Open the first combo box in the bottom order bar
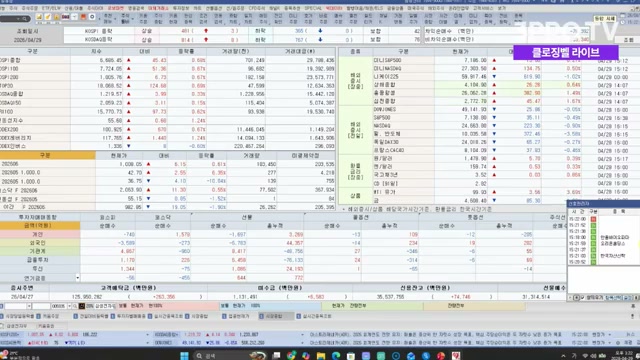This screenshot has width=640, height=360. coord(17,306)
